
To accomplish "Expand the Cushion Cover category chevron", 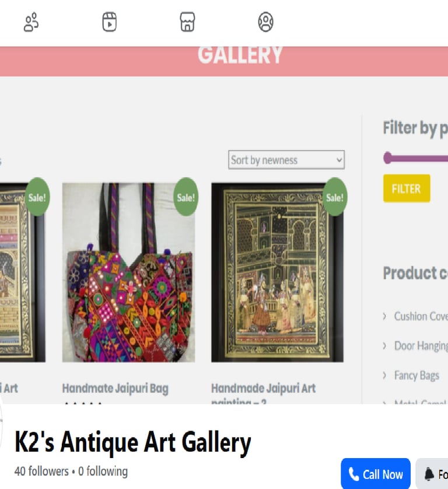I will click(x=385, y=316).
